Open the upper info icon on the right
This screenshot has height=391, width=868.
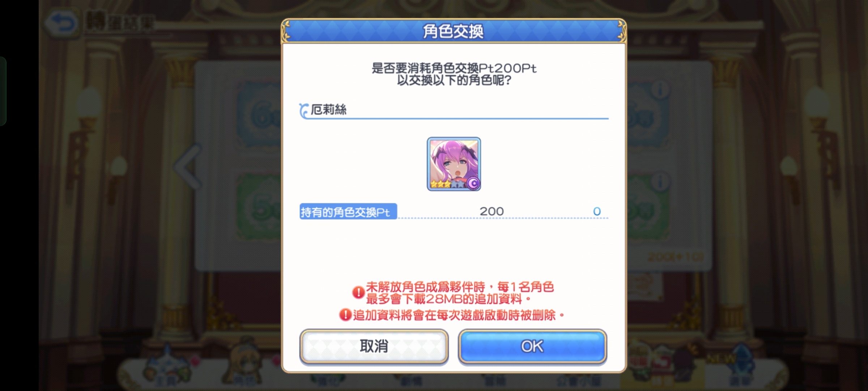point(660,90)
